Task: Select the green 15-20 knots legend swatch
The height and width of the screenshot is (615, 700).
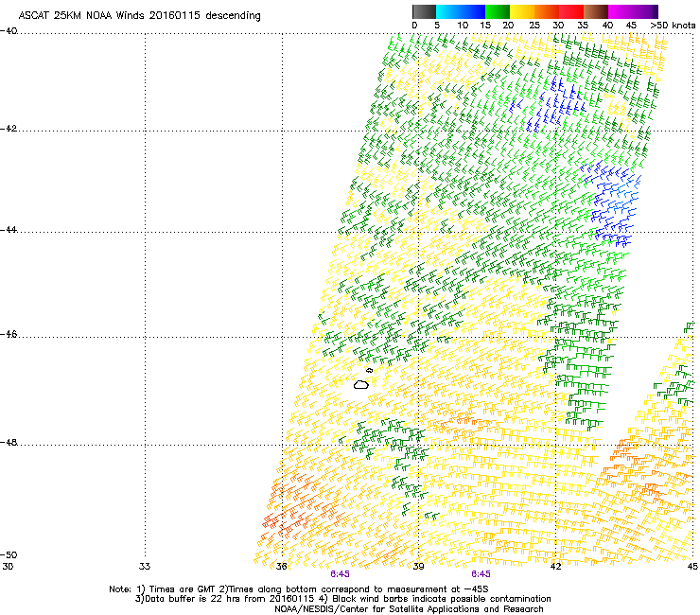Action: point(498,11)
